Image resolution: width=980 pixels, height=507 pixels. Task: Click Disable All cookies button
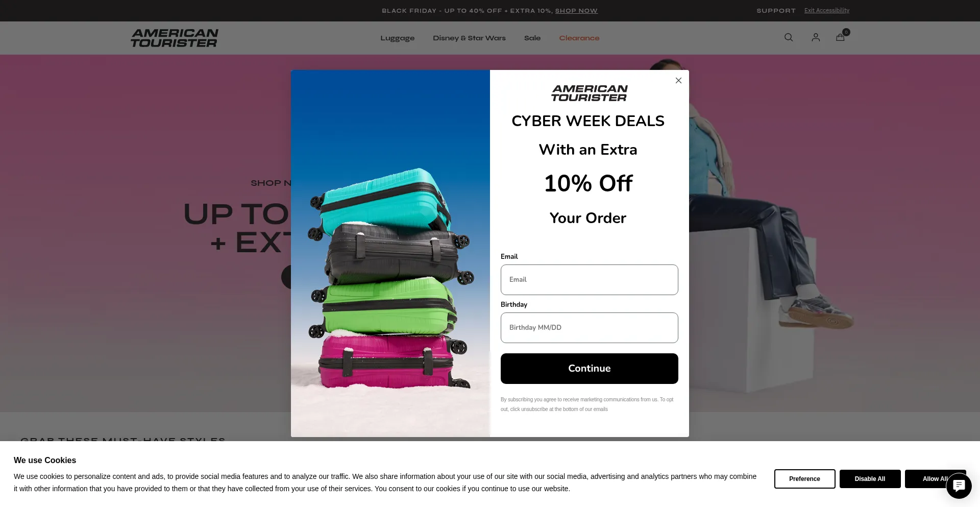pyautogui.click(x=870, y=479)
